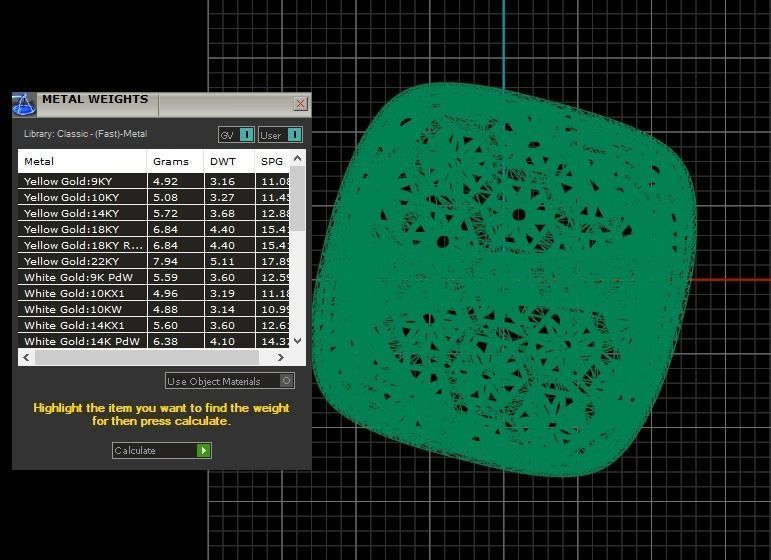
Task: Select the Yellow Gold:22KY row
Action: tap(154, 261)
